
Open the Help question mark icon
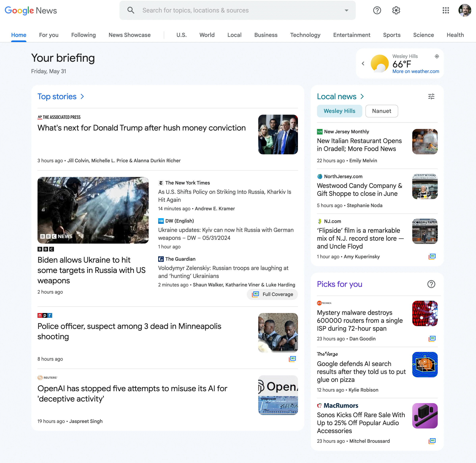pos(377,10)
